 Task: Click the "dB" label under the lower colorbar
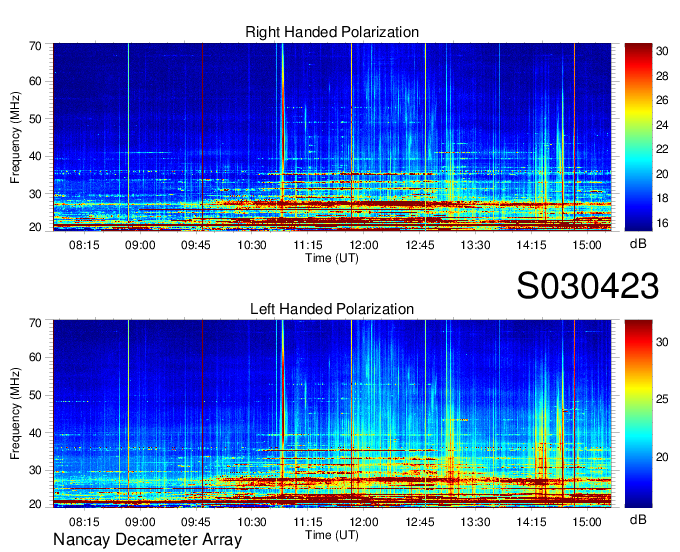pyautogui.click(x=638, y=519)
